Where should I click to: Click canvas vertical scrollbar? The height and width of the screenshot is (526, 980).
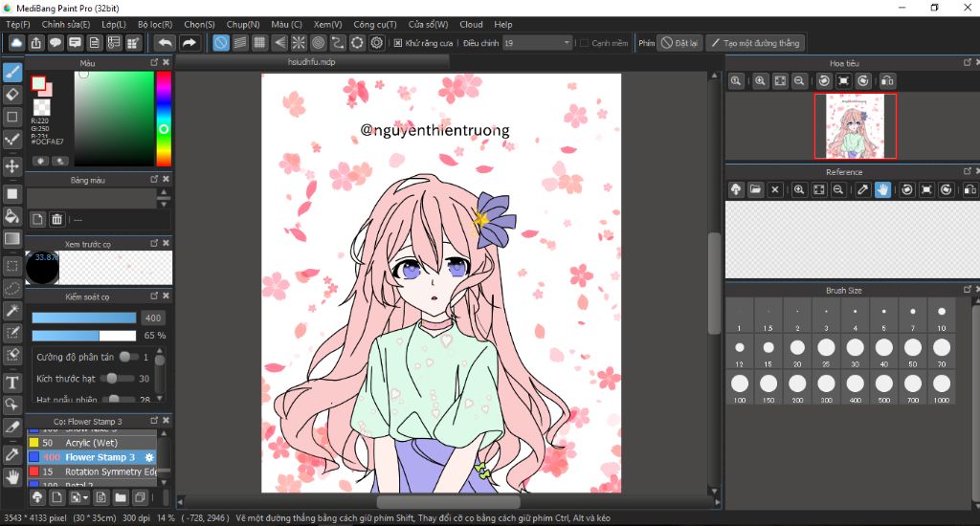click(x=714, y=283)
